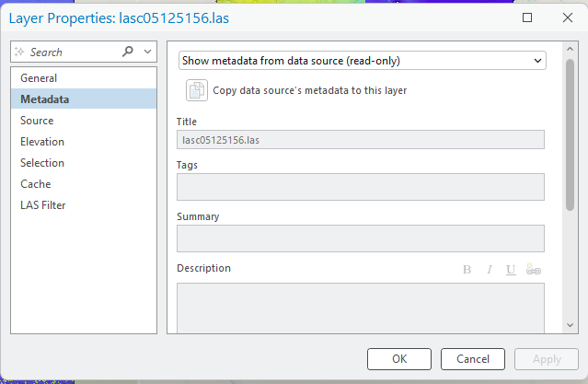Screen dimensions: 588x384
Task: Toggle Bold in Description toolbar
Action: click(x=467, y=270)
